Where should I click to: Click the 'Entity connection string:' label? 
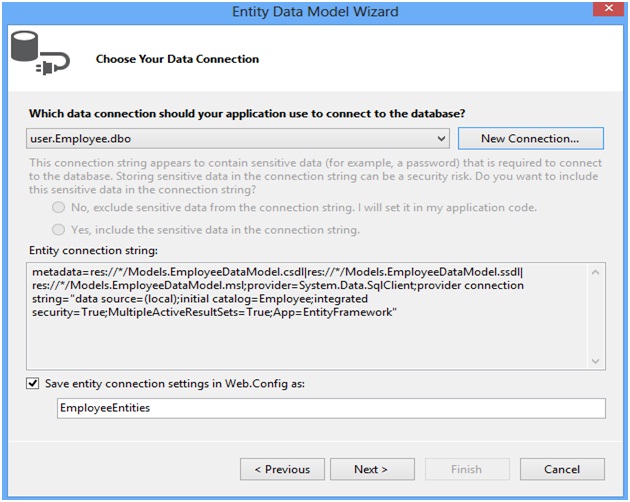(89, 249)
